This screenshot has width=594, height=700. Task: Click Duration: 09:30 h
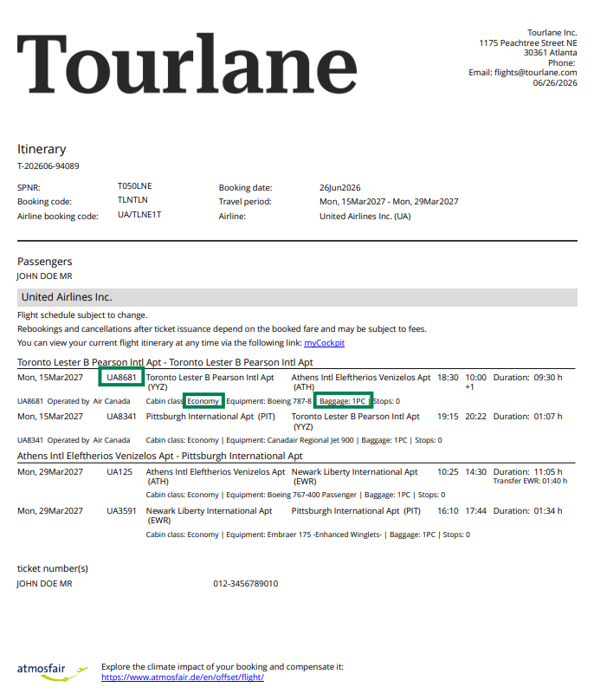click(x=527, y=378)
